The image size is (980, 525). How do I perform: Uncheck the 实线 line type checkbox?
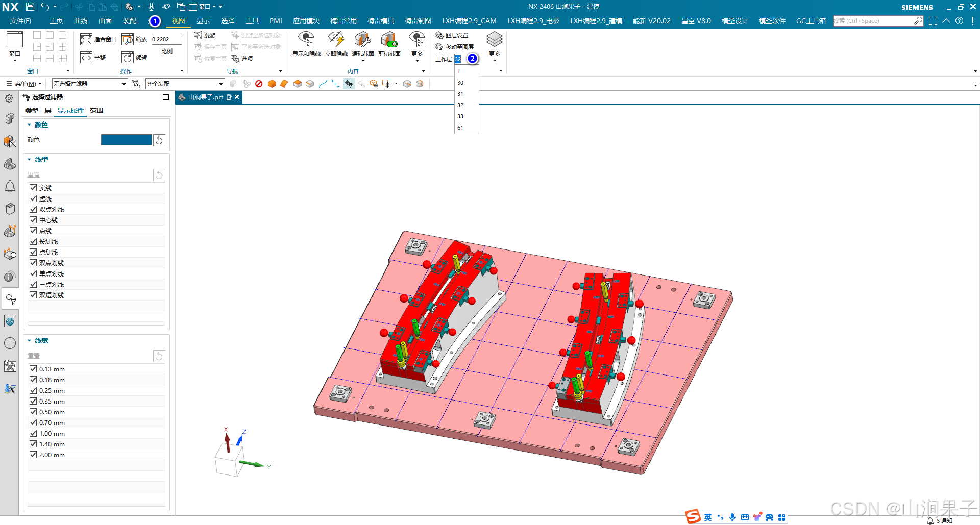33,188
